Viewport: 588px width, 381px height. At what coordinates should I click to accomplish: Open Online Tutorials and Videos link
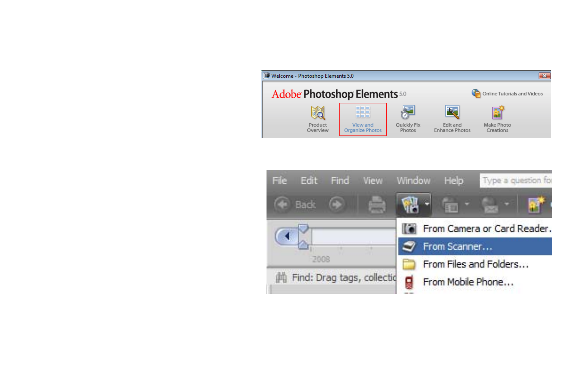(507, 94)
